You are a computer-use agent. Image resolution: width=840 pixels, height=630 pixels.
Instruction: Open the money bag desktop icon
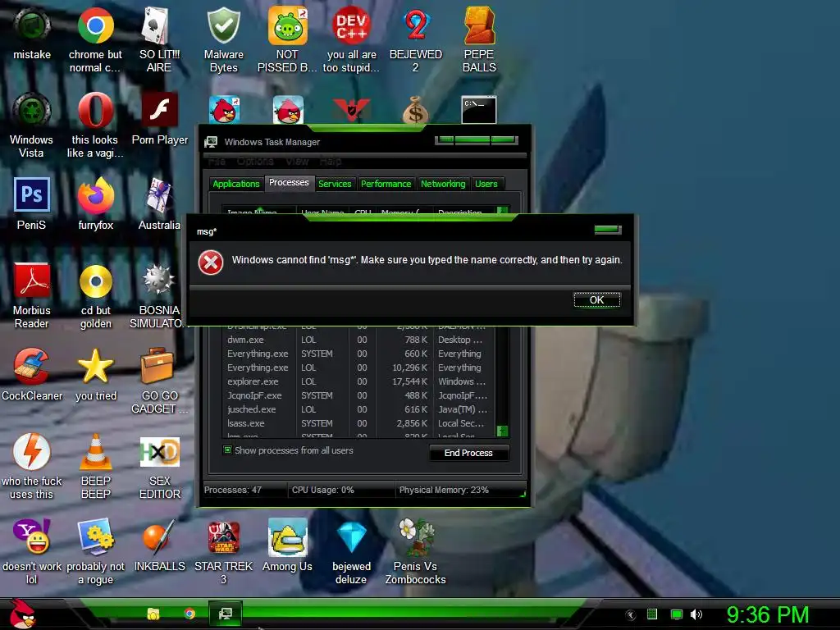click(x=415, y=110)
